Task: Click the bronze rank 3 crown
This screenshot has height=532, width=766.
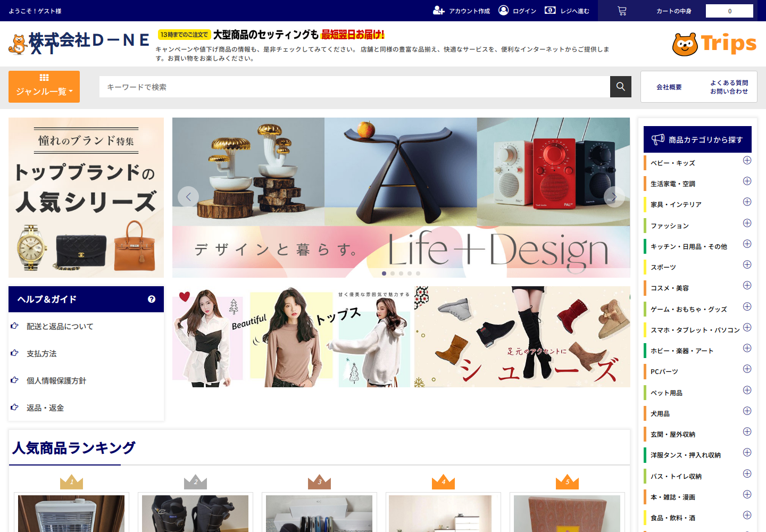Action: [319, 481]
